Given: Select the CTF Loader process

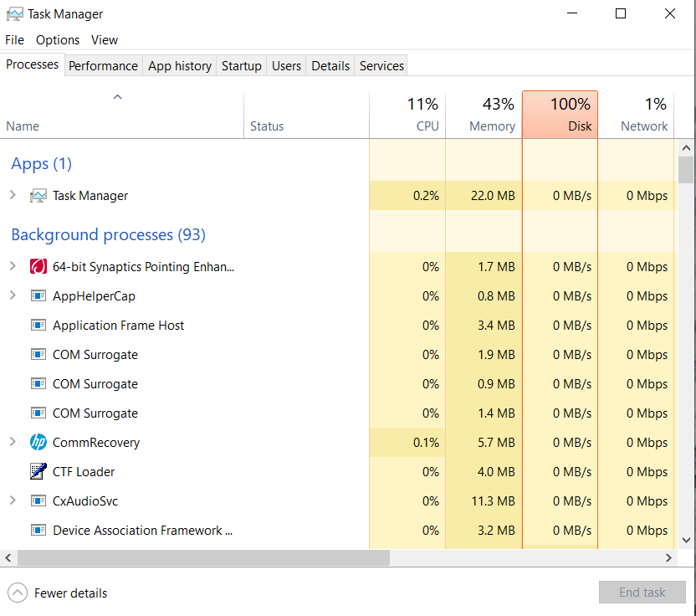Looking at the screenshot, I should point(339,472).
